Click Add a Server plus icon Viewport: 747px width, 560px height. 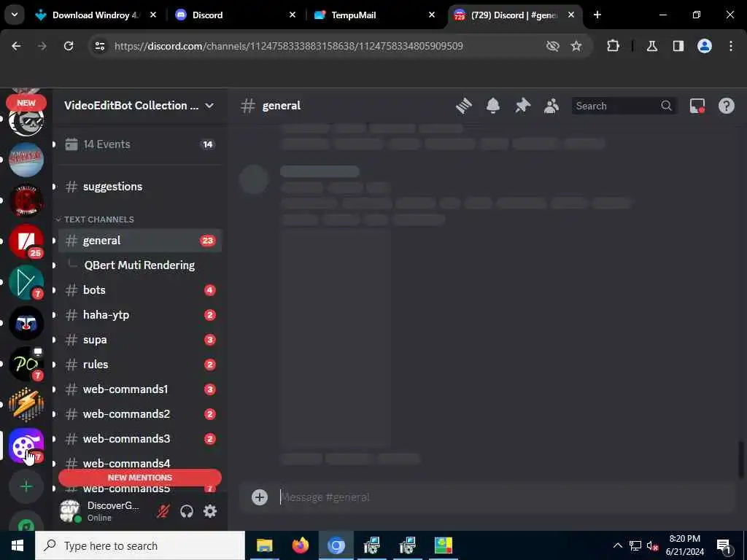(26, 486)
